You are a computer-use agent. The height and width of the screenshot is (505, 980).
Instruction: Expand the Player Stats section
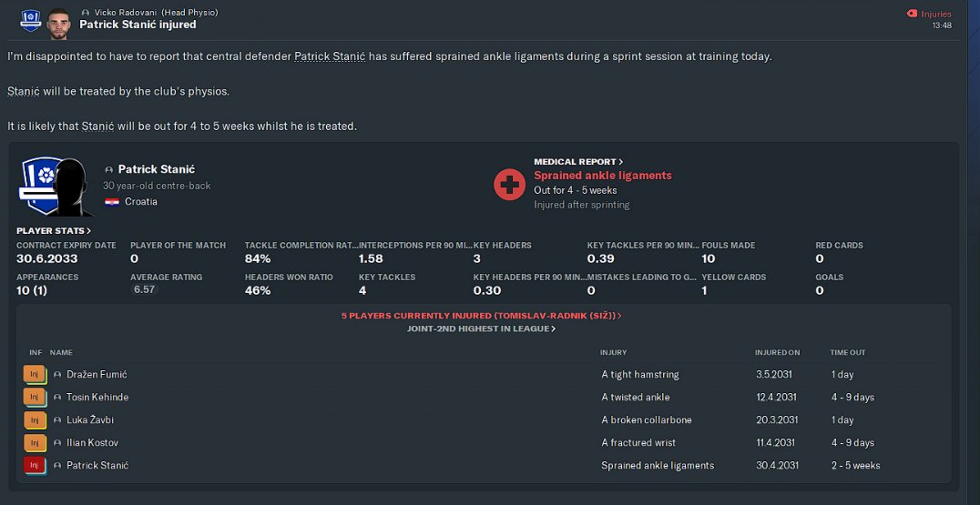[54, 231]
